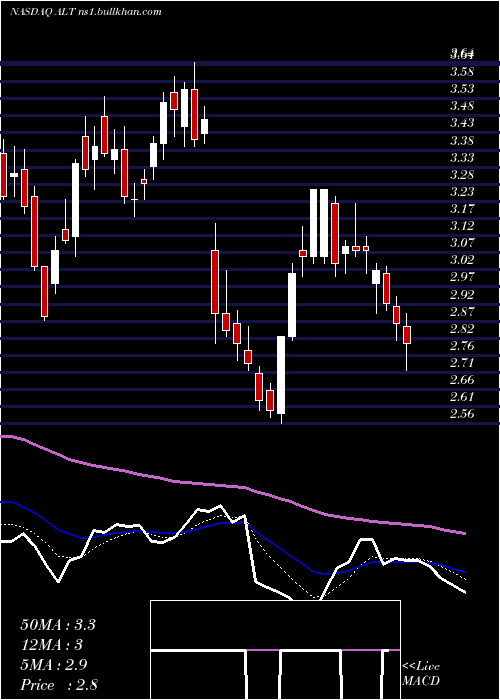Select the 2.87 price axis label
Screen dimensions: 500x700
click(462, 311)
